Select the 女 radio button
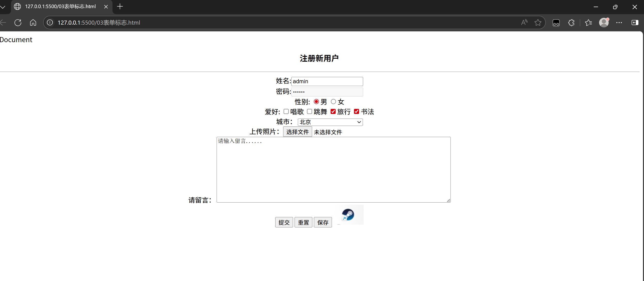644x281 pixels. click(x=333, y=102)
